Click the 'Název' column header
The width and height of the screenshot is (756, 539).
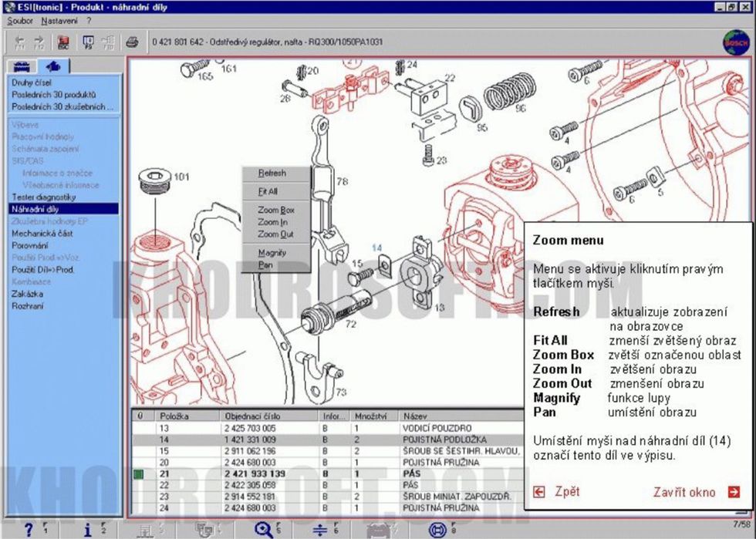point(461,416)
